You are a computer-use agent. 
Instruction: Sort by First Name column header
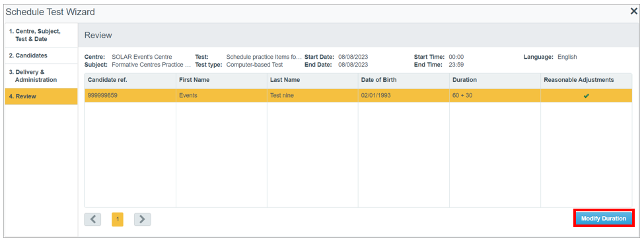pos(221,80)
